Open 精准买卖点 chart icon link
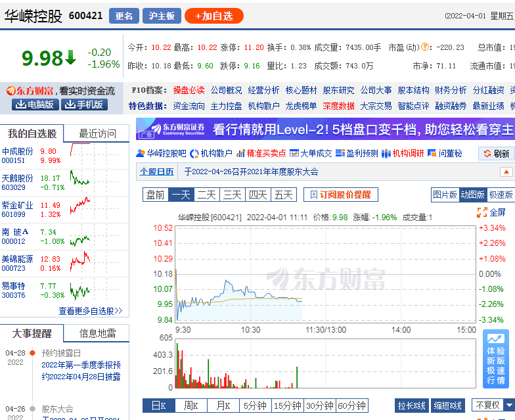515x420 pixels. click(x=261, y=154)
